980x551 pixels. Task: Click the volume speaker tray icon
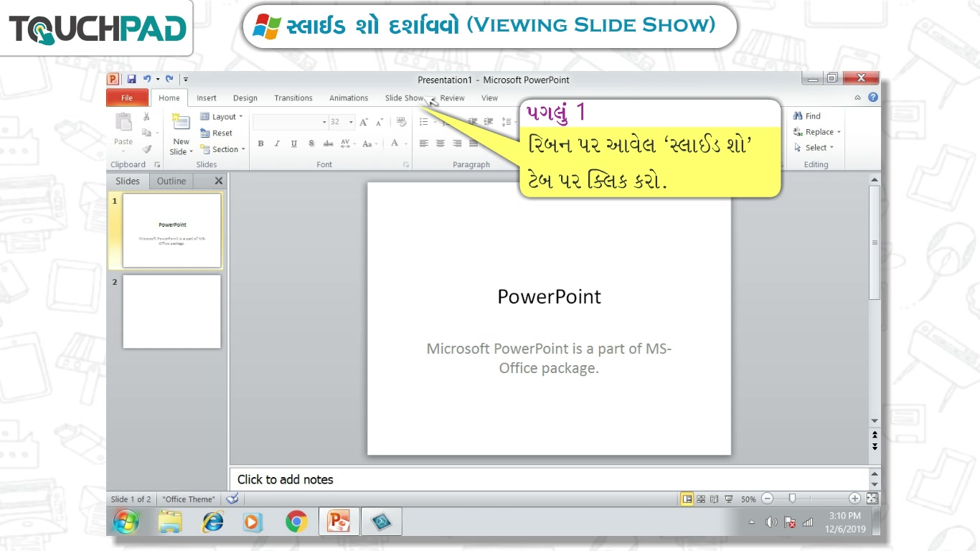[x=771, y=522]
